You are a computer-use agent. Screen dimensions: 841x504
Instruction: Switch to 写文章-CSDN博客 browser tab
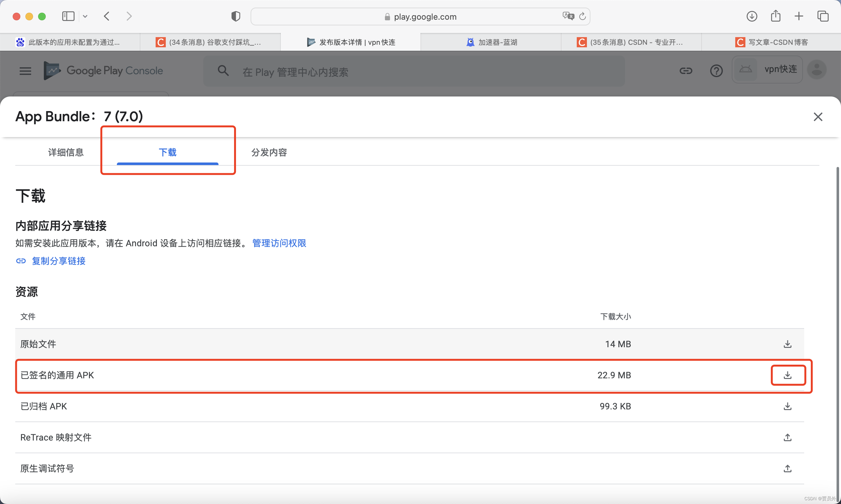(771, 42)
